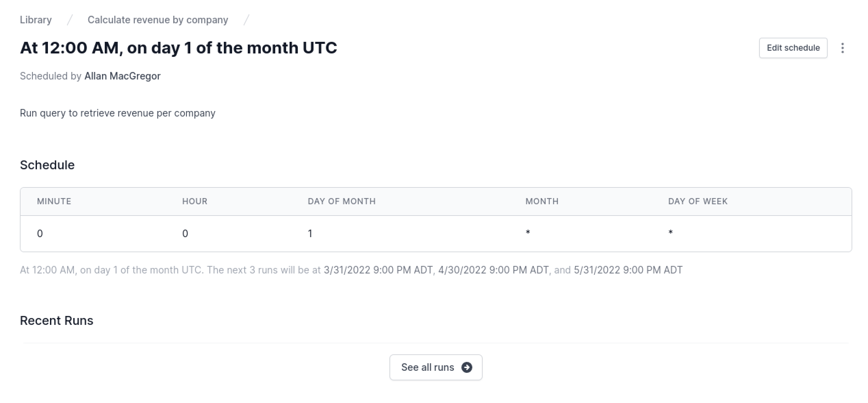
Task: Click the MINUTE column header
Action: [x=54, y=201]
